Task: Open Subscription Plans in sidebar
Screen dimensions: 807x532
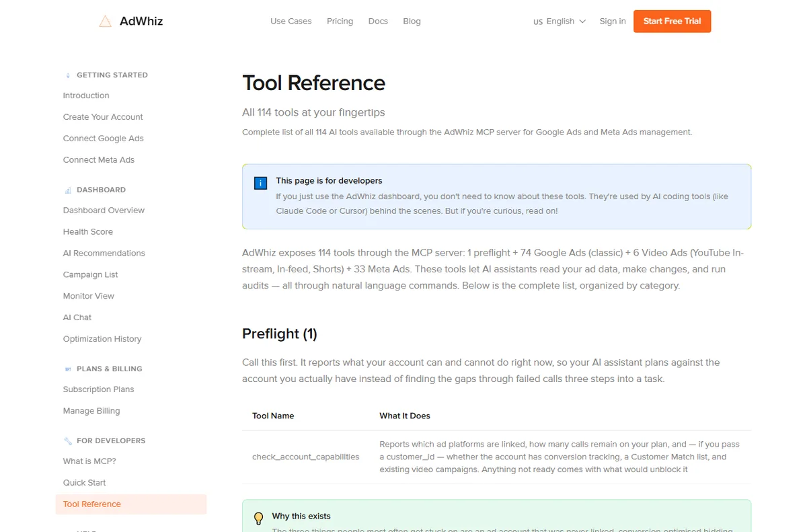Action: point(99,390)
